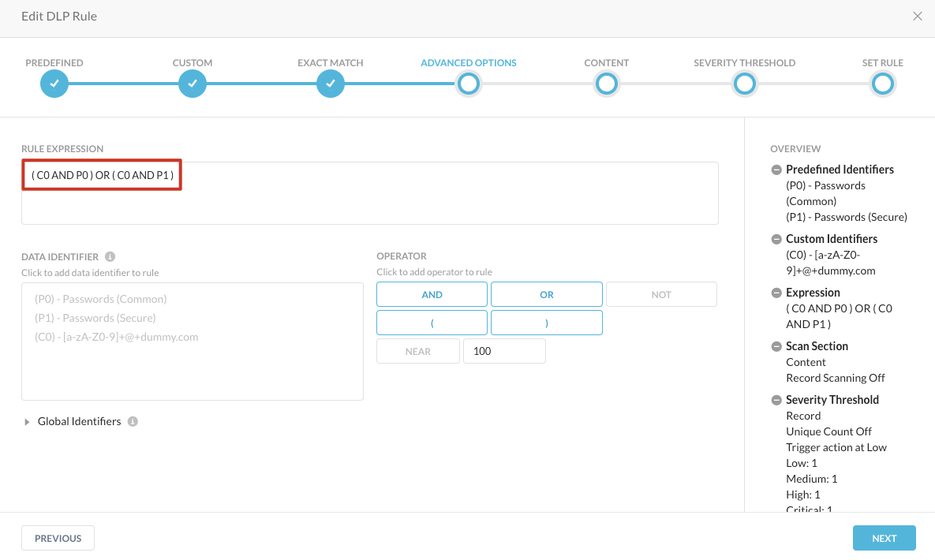Collapse the Predefined Identifiers overview section
The image size is (935, 560).
(x=776, y=170)
